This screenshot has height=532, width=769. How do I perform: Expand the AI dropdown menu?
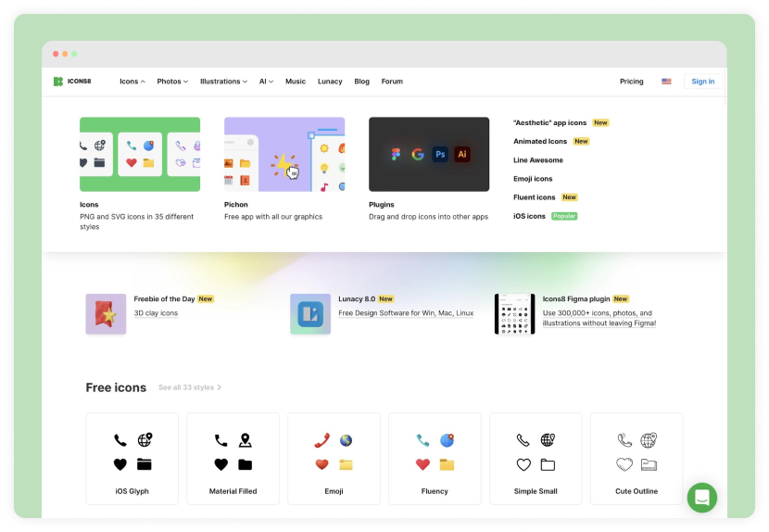pyautogui.click(x=266, y=82)
